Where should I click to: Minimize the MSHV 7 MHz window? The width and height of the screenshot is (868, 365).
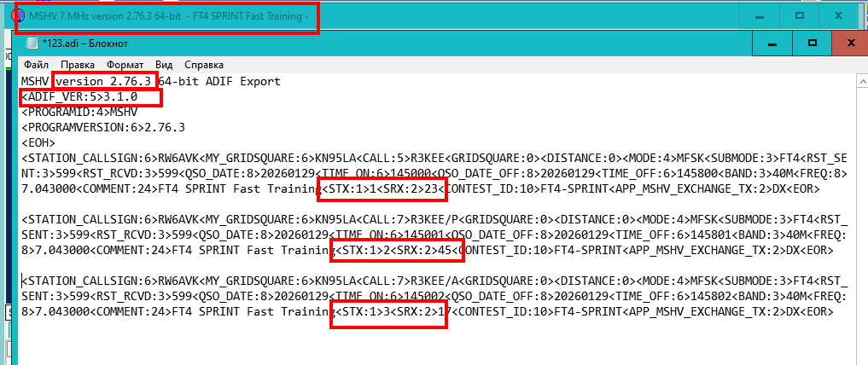pyautogui.click(x=757, y=16)
